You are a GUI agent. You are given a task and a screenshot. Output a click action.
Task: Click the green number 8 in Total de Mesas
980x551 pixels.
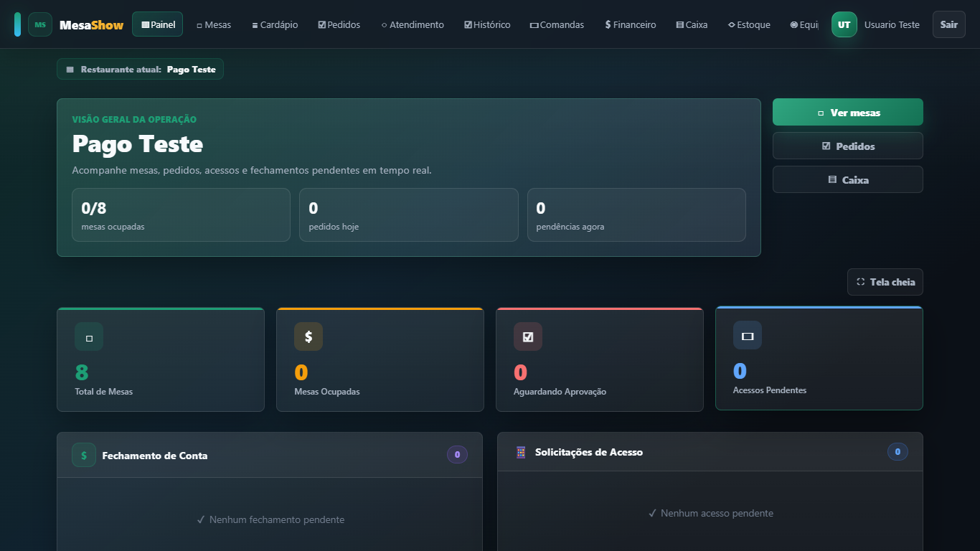point(82,372)
